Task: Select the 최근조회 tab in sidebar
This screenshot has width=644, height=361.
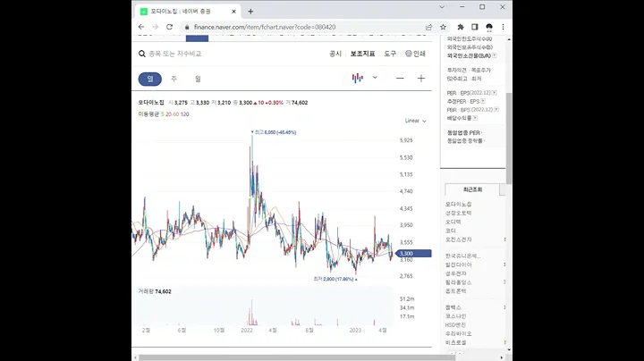Action: tap(473, 189)
